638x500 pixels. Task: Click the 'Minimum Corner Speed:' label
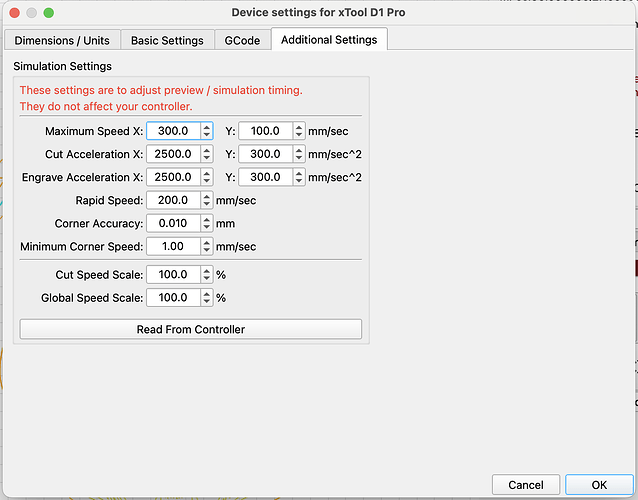82,247
